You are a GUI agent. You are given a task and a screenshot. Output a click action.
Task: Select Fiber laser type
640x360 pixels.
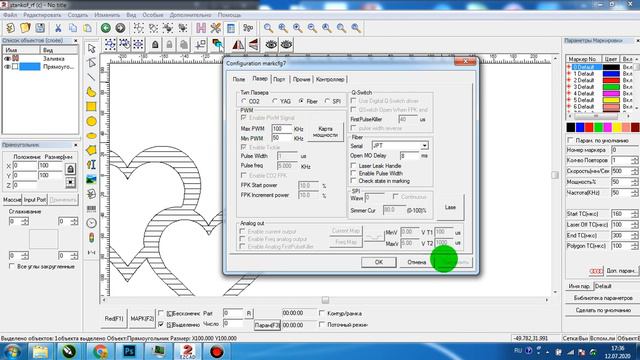301,101
